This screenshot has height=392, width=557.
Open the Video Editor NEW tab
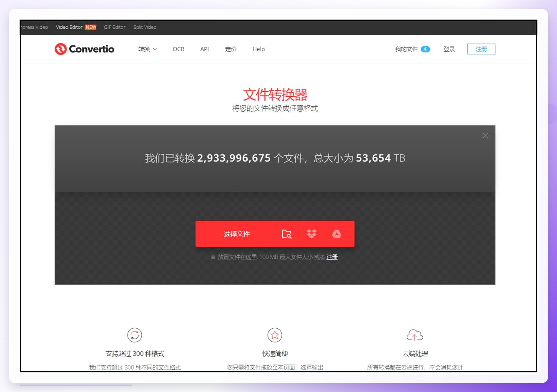76,27
